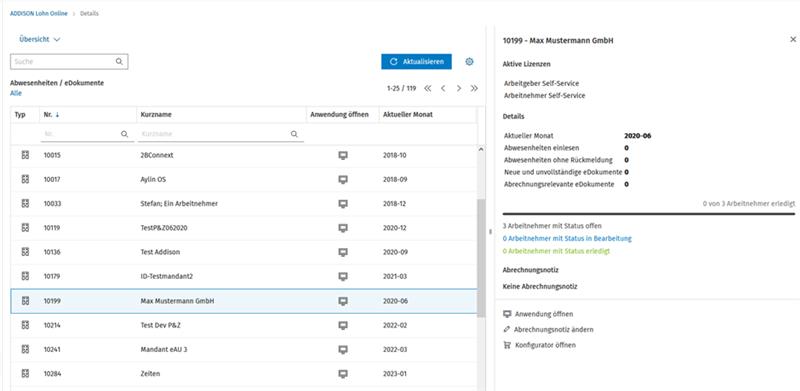Select row Max Mustermann GmbH
The width and height of the screenshot is (800, 391).
244,301
